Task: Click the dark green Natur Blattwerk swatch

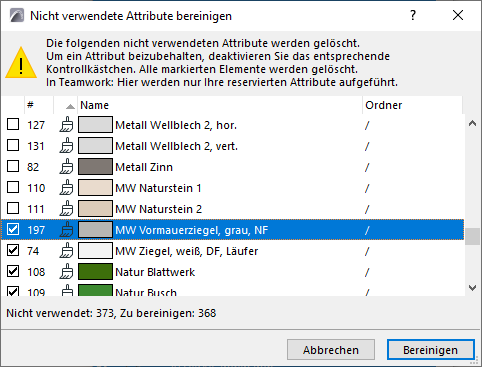Action: (x=95, y=272)
